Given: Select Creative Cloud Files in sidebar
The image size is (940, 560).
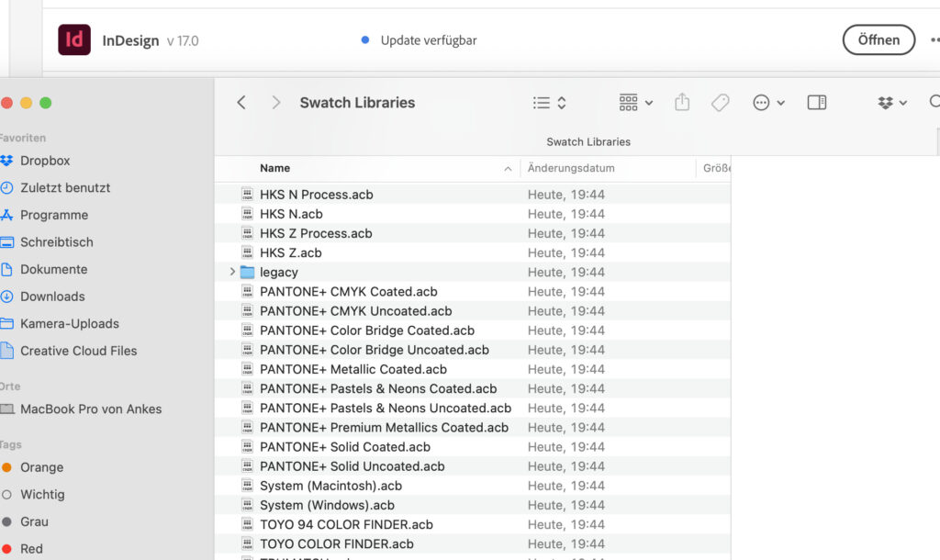Looking at the screenshot, I should coord(78,351).
